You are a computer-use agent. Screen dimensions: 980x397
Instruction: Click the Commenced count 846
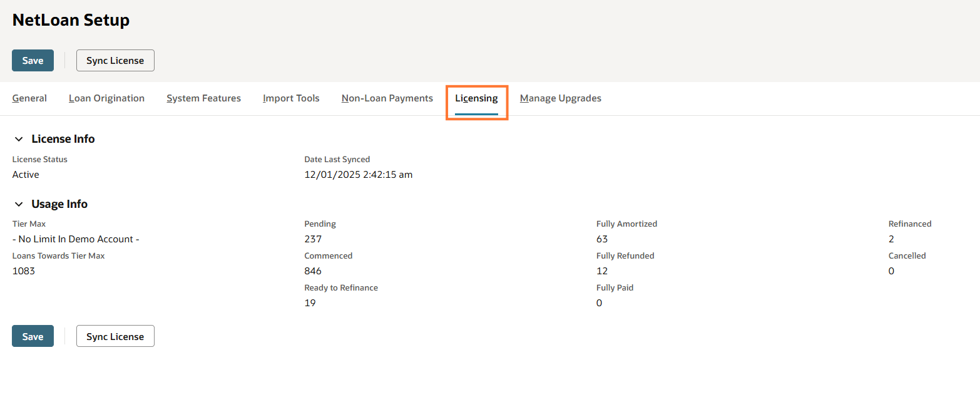click(313, 271)
